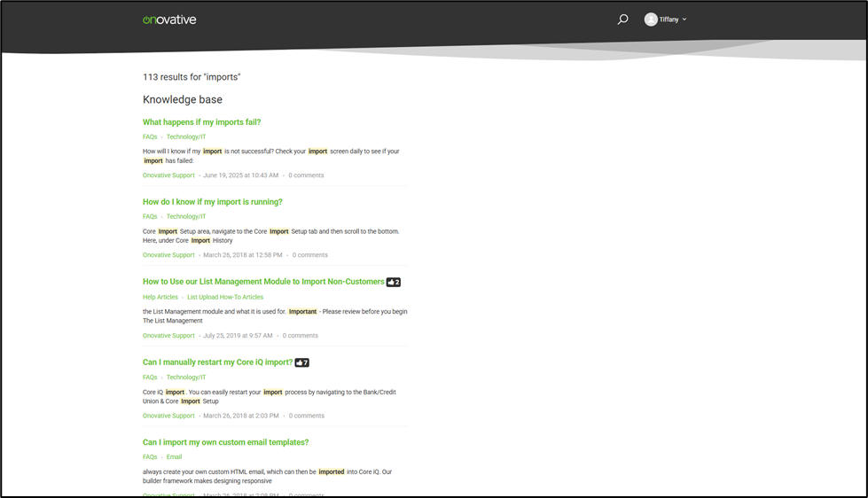Open List Upload How-To Articles category
This screenshot has width=868, height=498.
click(x=225, y=297)
